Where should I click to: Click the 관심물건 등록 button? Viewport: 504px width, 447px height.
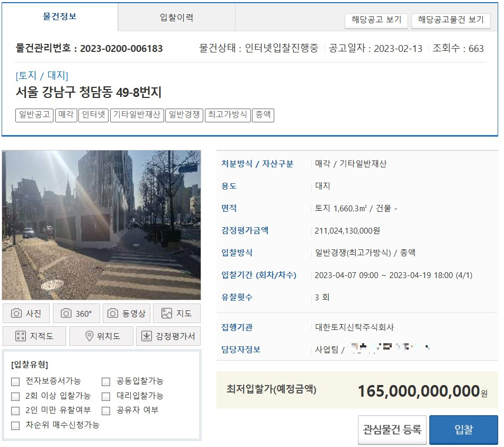click(392, 430)
